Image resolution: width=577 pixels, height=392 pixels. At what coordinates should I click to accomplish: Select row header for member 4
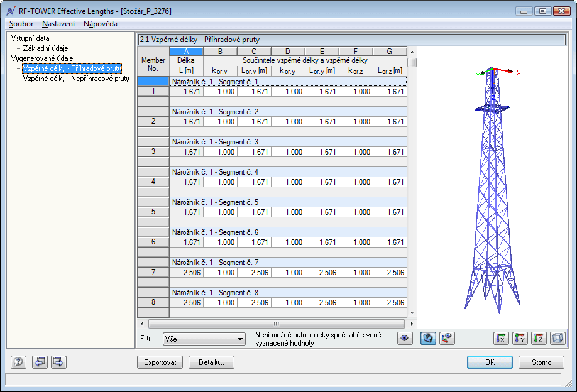pyautogui.click(x=153, y=182)
